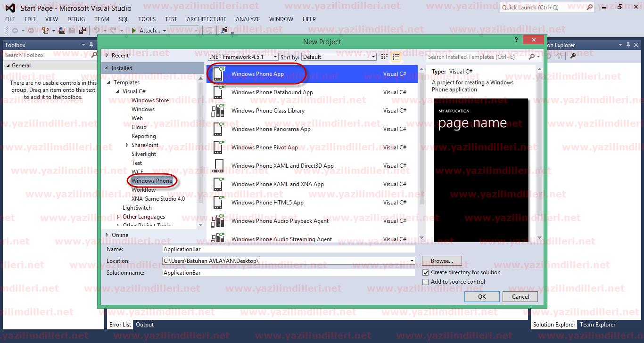Click the Browse... button

[x=442, y=261]
